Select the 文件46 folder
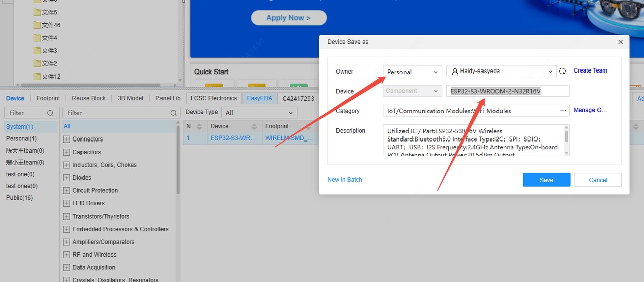The height and width of the screenshot is (282, 644). coord(47,25)
